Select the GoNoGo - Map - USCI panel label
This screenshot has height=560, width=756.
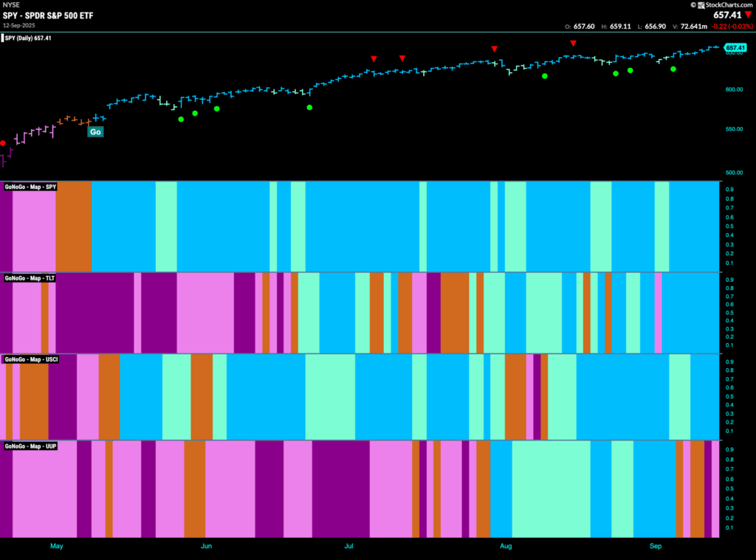(x=31, y=359)
